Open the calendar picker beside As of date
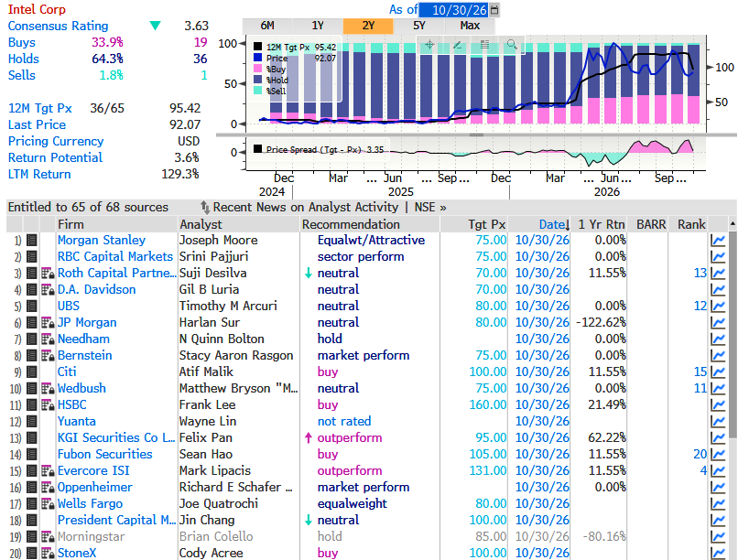The width and height of the screenshot is (738, 560). pyautogui.click(x=494, y=9)
